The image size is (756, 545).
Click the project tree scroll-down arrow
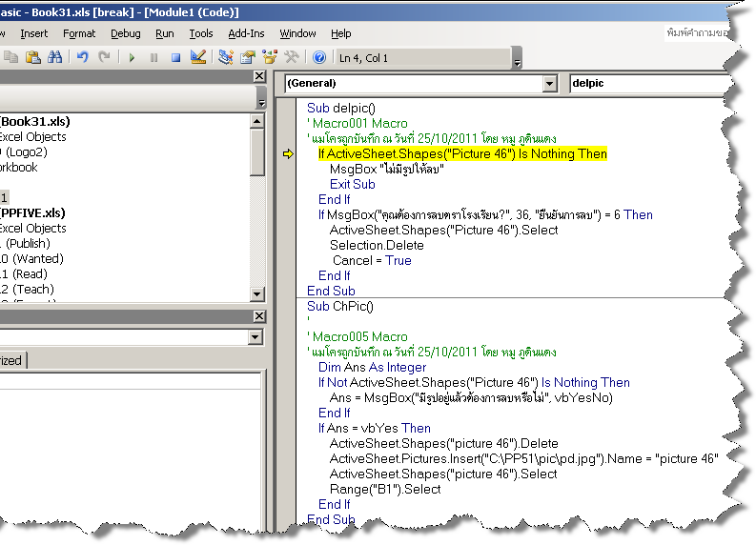[257, 293]
